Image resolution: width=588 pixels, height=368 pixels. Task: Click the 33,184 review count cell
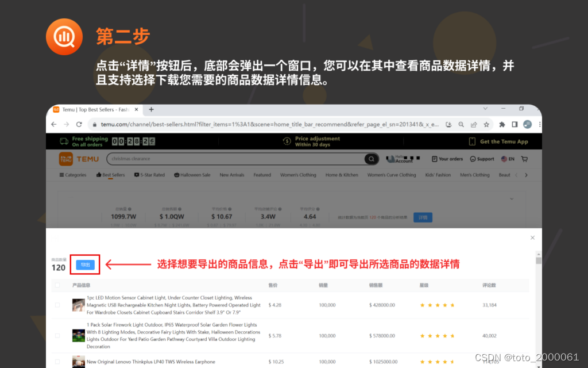pos(489,305)
